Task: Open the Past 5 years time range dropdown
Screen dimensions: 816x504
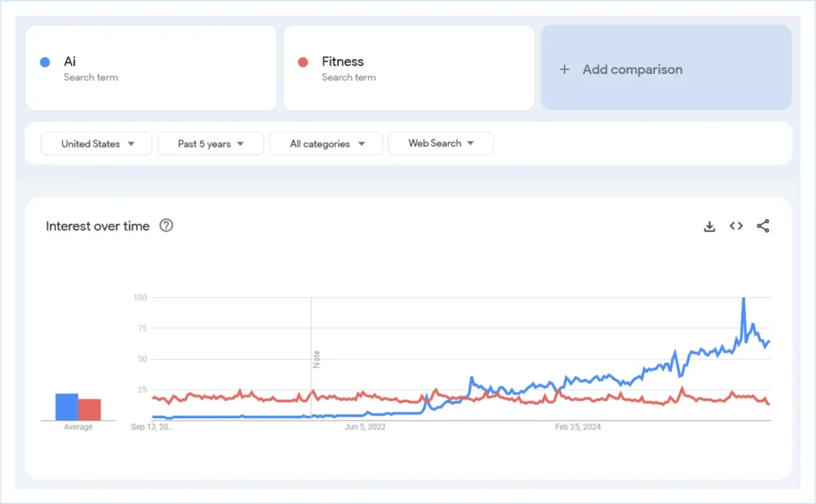Action: (210, 143)
